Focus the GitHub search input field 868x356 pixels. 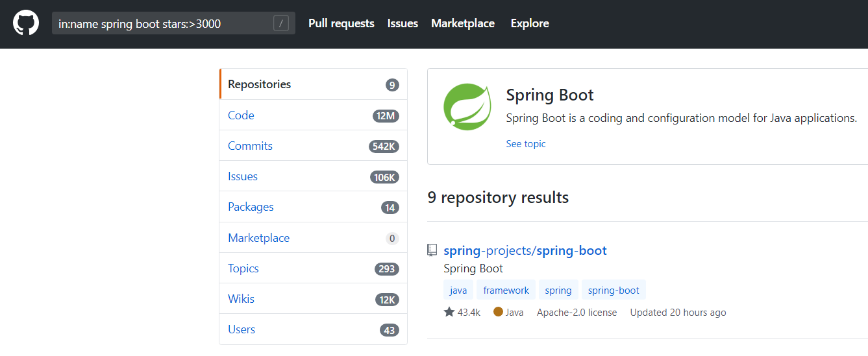[x=162, y=24]
